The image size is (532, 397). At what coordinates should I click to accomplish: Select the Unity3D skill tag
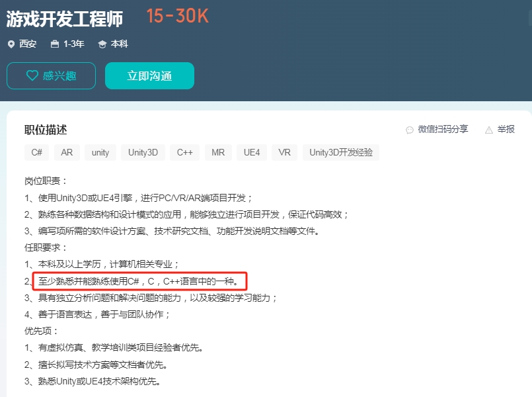pyautogui.click(x=143, y=152)
